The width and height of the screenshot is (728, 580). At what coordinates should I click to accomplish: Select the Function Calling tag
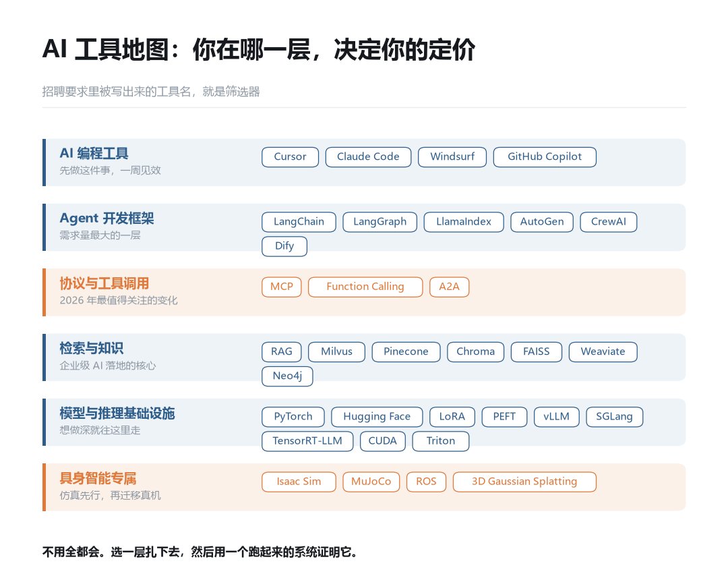pyautogui.click(x=365, y=287)
